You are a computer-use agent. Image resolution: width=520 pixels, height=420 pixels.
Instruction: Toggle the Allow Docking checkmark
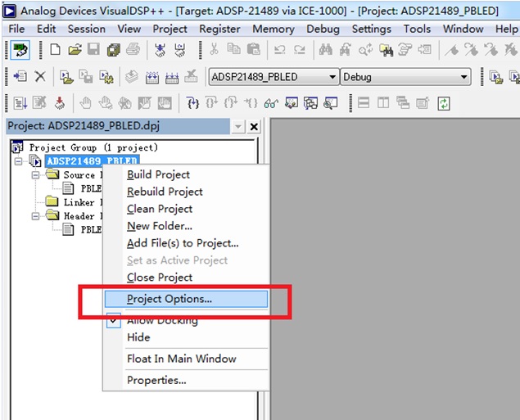[x=114, y=320]
